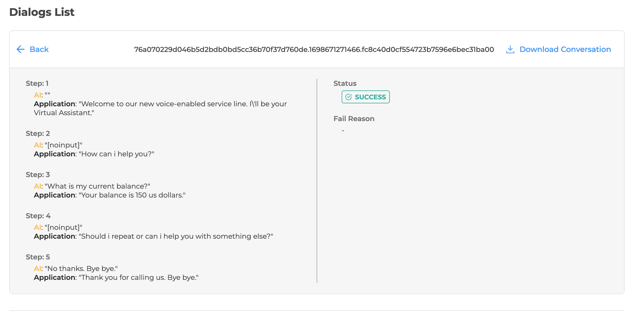This screenshot has height=324, width=644.
Task: Select the SUCCESS status badge
Action: tap(365, 97)
